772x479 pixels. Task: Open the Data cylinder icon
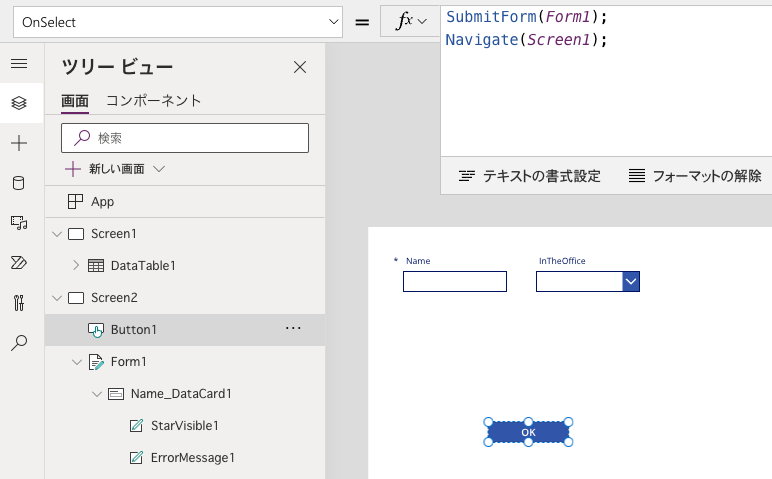point(19,183)
